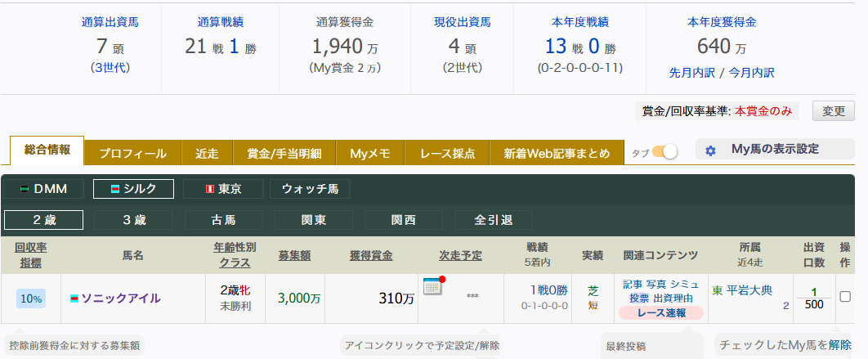Click the calendar icon for next race schedule

(x=433, y=286)
